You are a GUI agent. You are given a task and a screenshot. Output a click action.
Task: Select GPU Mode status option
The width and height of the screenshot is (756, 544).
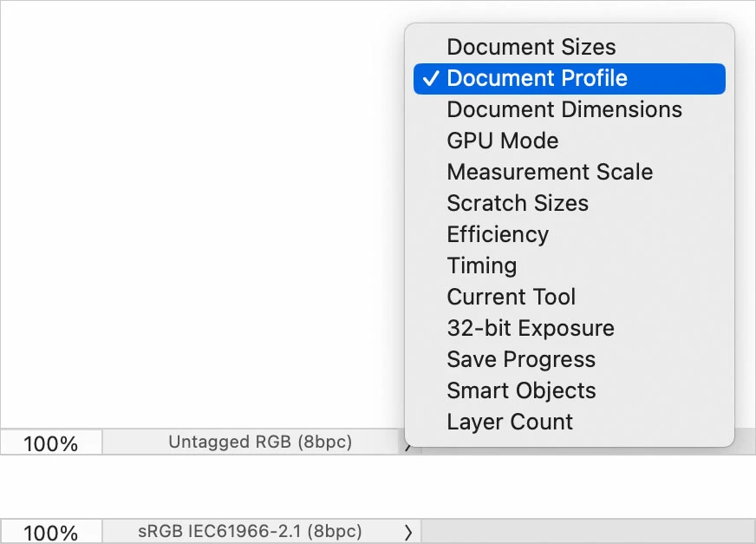click(x=502, y=141)
